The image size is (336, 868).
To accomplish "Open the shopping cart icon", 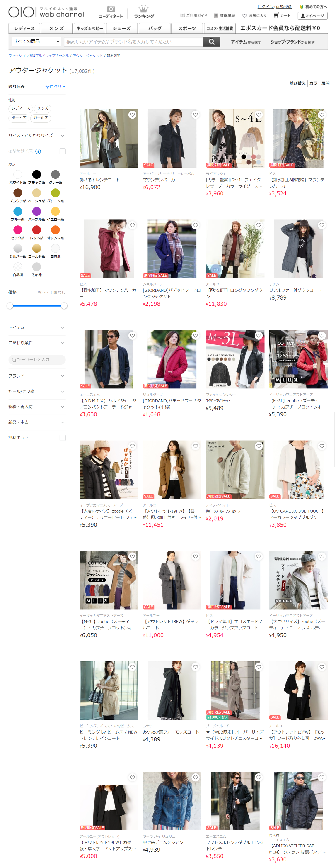I will [276, 15].
